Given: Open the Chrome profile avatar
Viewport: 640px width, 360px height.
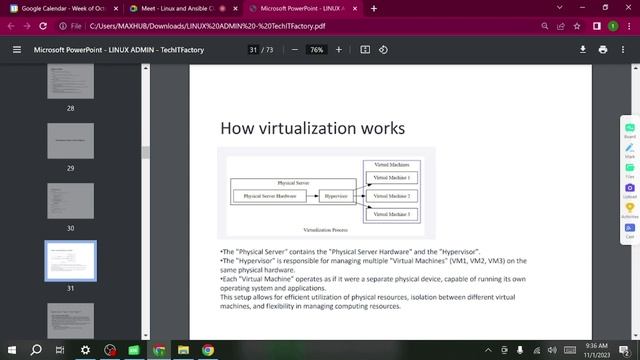Looking at the screenshot, I should [x=613, y=26].
